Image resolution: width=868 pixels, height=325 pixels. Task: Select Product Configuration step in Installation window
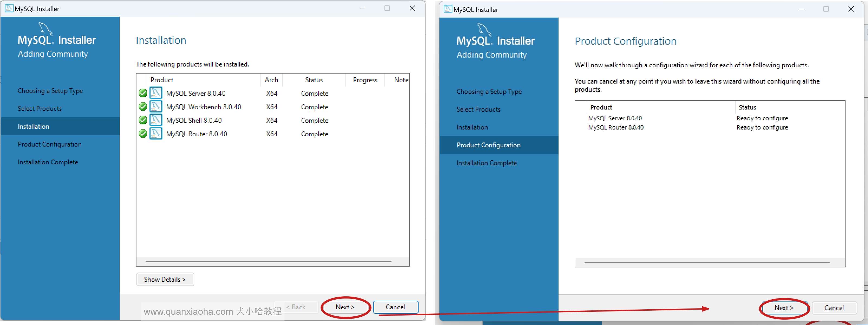pos(50,144)
